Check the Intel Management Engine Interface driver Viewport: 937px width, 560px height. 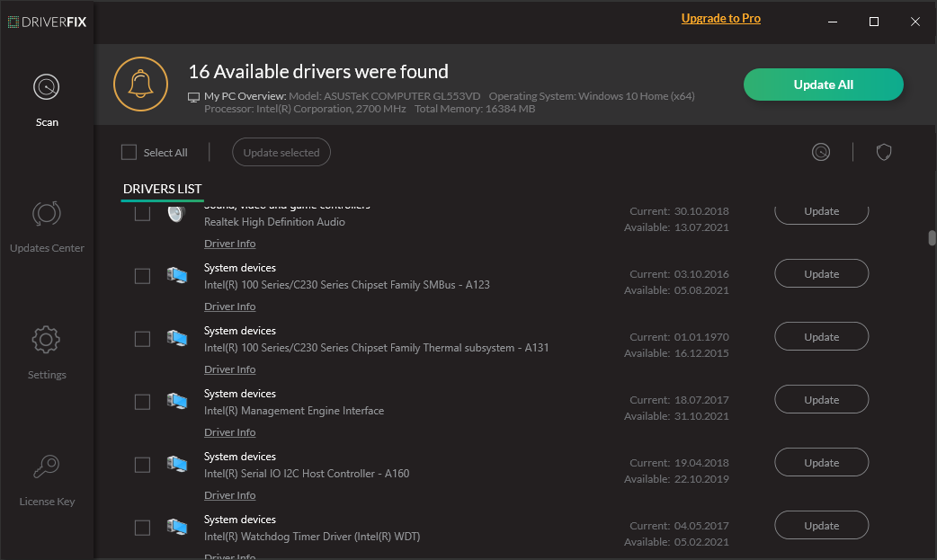click(142, 402)
